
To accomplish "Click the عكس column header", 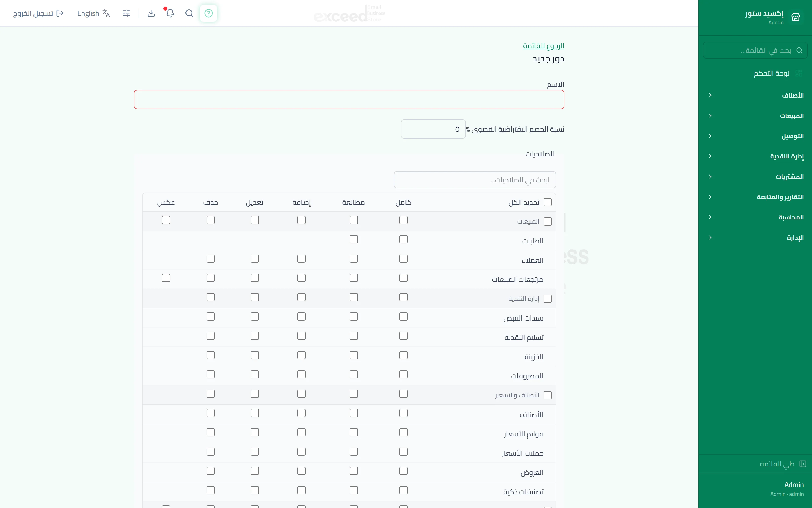I will pos(166,202).
